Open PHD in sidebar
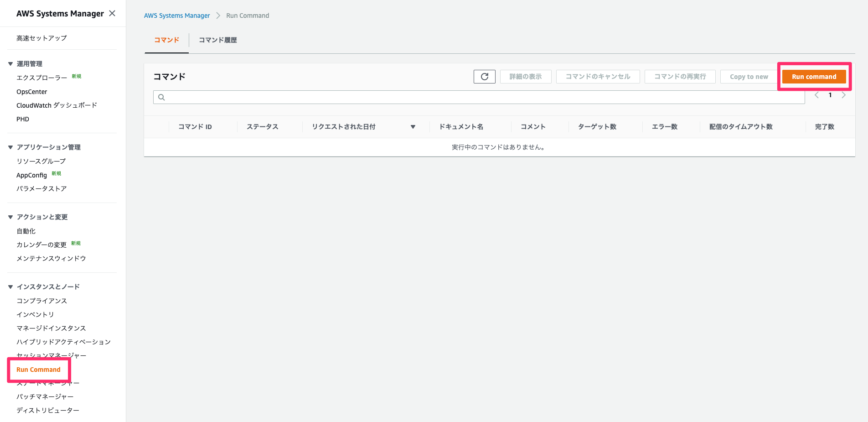868x422 pixels. pos(23,119)
